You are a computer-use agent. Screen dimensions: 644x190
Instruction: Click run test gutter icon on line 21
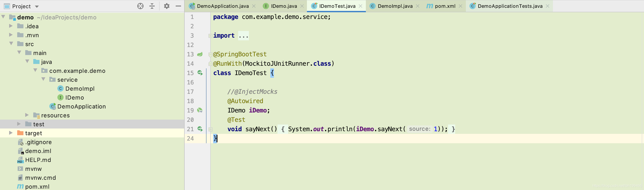pyautogui.click(x=200, y=129)
